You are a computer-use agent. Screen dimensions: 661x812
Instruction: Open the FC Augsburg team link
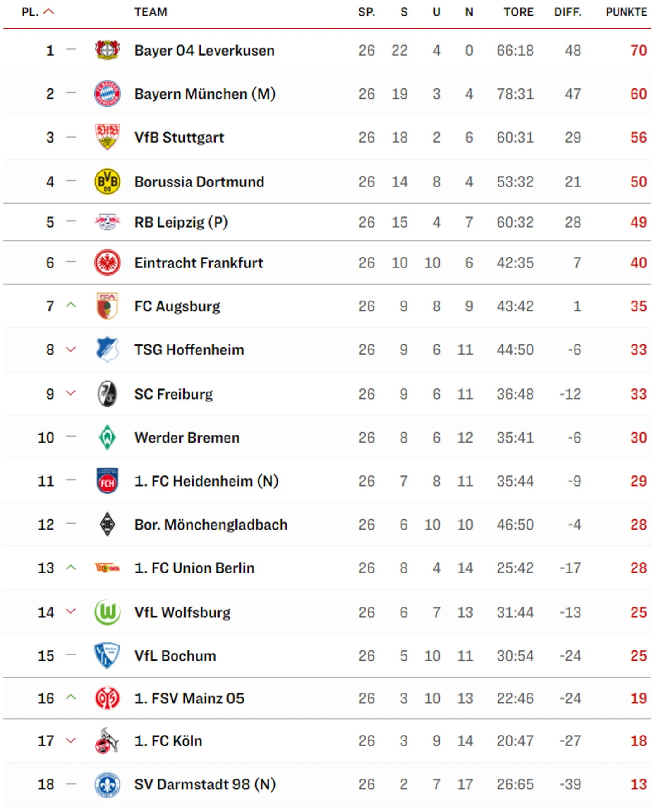[177, 306]
